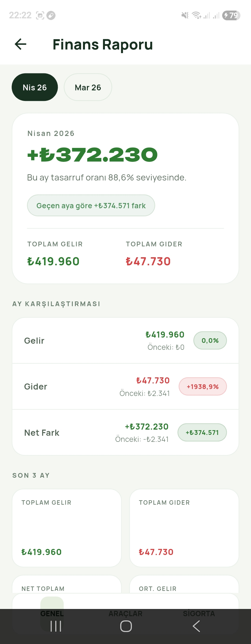Image resolution: width=251 pixels, height=644 pixels.
Task: Tap the +₺374.571 net difference badge
Action: (202, 432)
